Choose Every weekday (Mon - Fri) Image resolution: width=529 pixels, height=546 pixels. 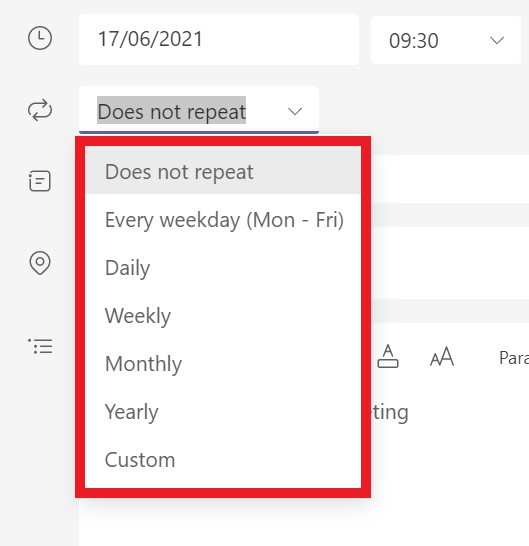click(x=223, y=220)
